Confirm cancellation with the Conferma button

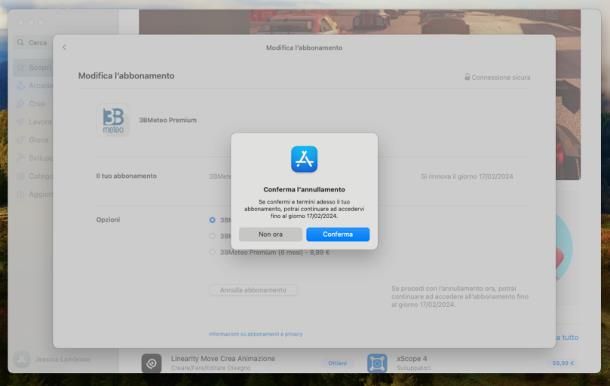coord(338,234)
